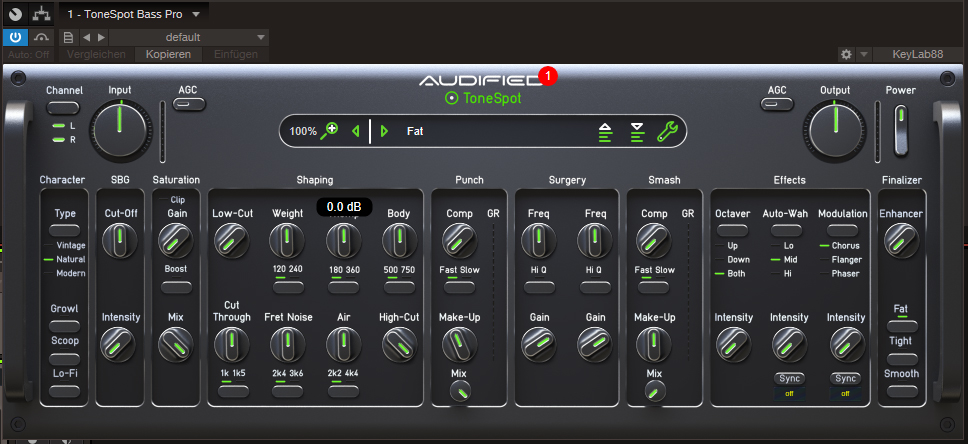Click the load preset up-arrow icon
The width and height of the screenshot is (968, 444).
(x=606, y=132)
